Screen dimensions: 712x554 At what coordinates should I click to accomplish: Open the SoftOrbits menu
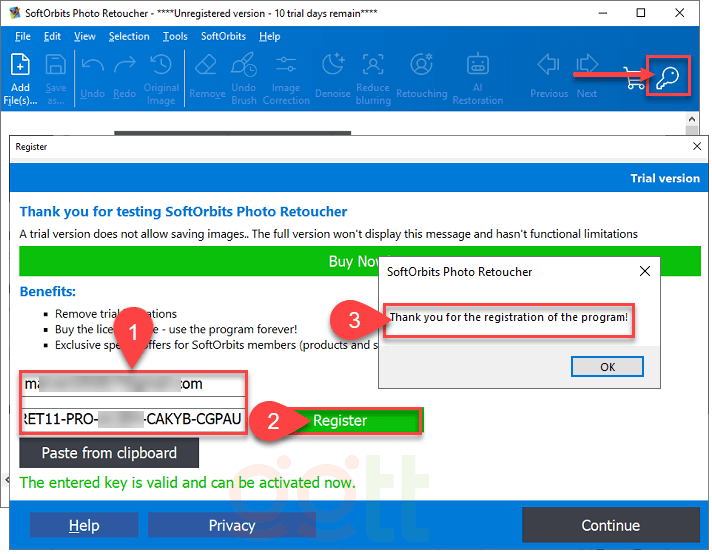(224, 36)
